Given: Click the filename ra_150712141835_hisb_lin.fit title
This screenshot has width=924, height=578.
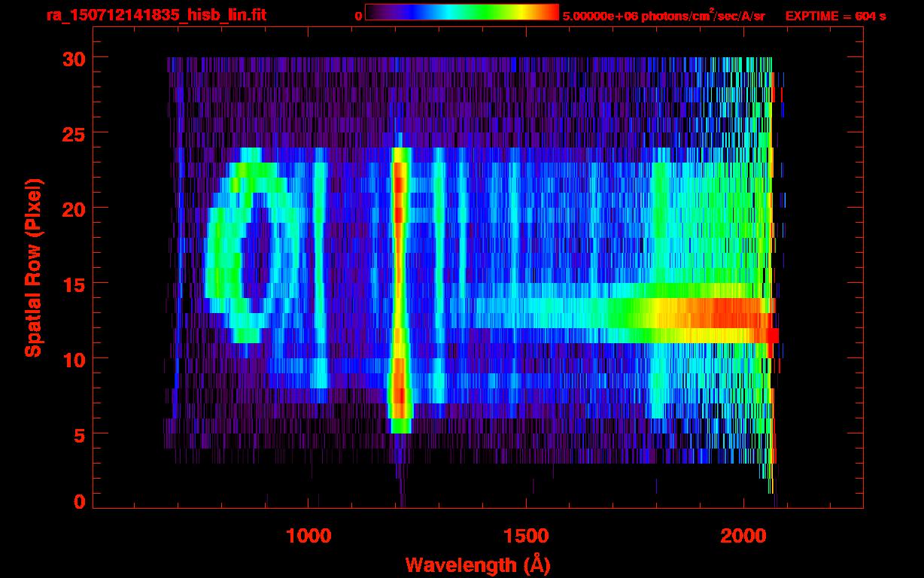Looking at the screenshot, I should pos(157,15).
